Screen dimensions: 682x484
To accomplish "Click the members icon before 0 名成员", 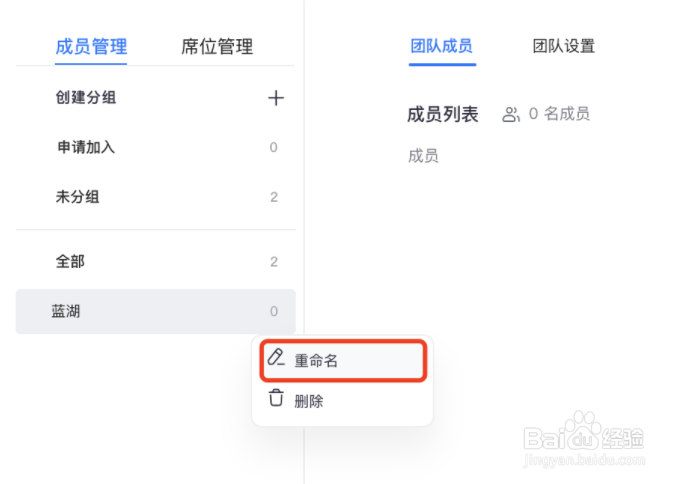I will pos(511,114).
